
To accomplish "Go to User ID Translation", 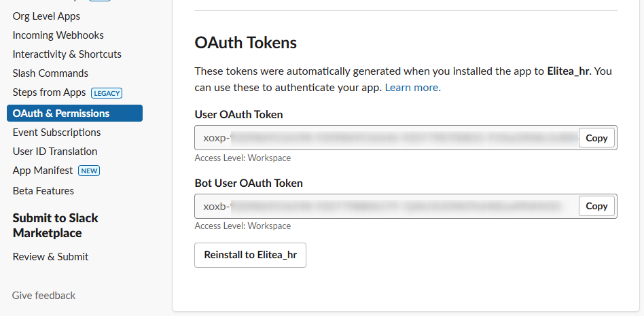I will [x=55, y=152].
